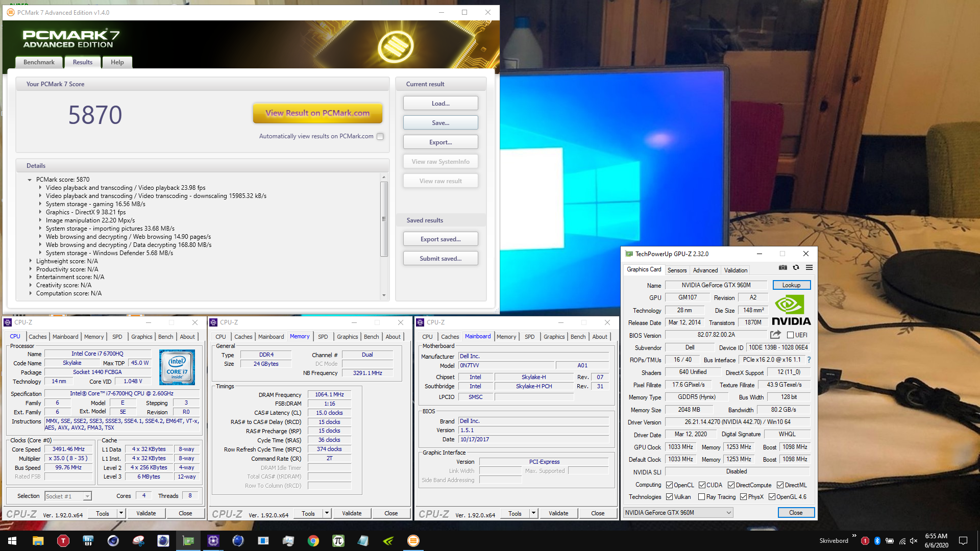Open the Help tab in PCMark 7
The image size is (980, 551).
click(117, 62)
